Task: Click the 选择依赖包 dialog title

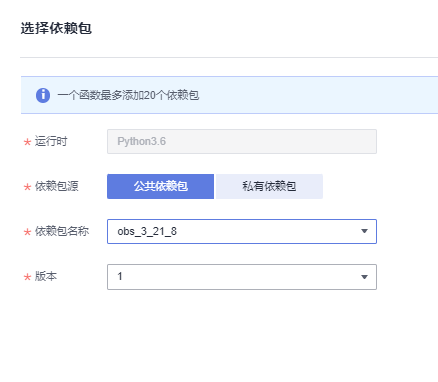Action: click(56, 28)
